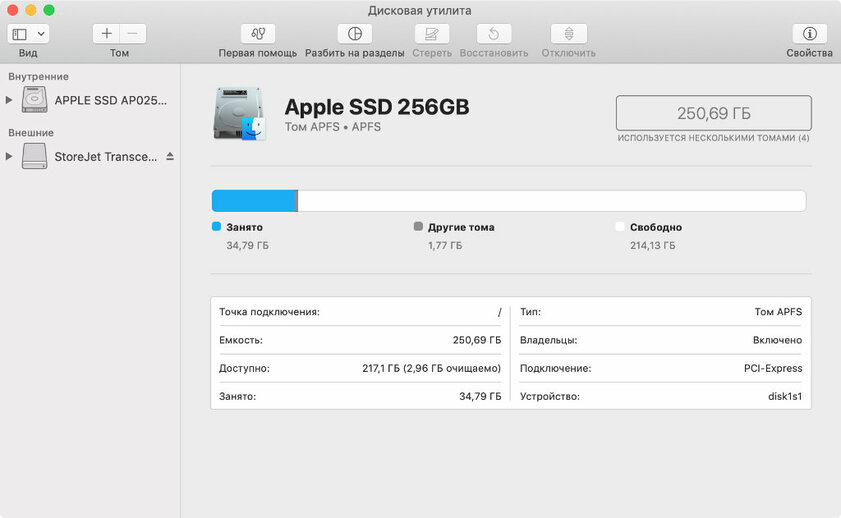Click the blue used-space segment of the bar
841x518 pixels.
click(254, 201)
